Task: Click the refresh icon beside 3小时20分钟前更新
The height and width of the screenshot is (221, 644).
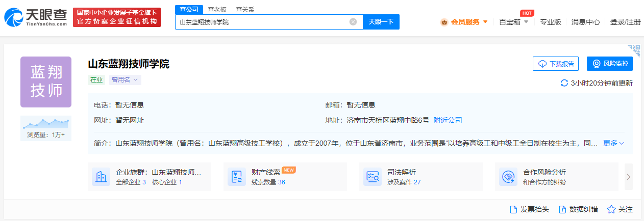Action: tap(564, 83)
